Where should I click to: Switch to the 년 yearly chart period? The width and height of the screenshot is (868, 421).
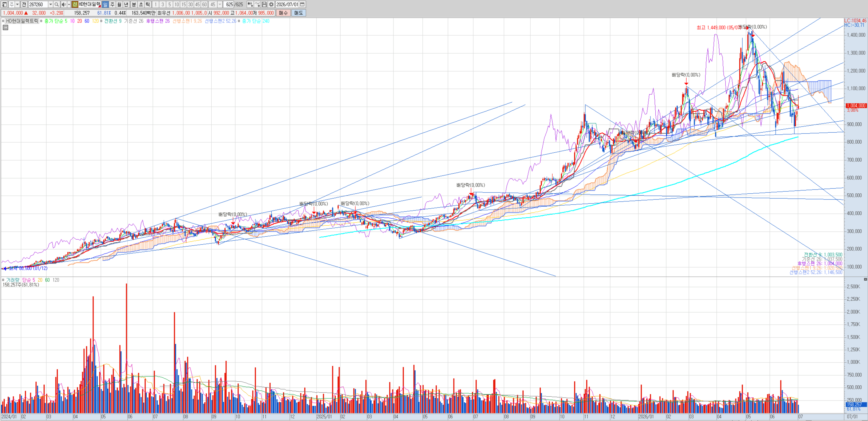(x=126, y=4)
